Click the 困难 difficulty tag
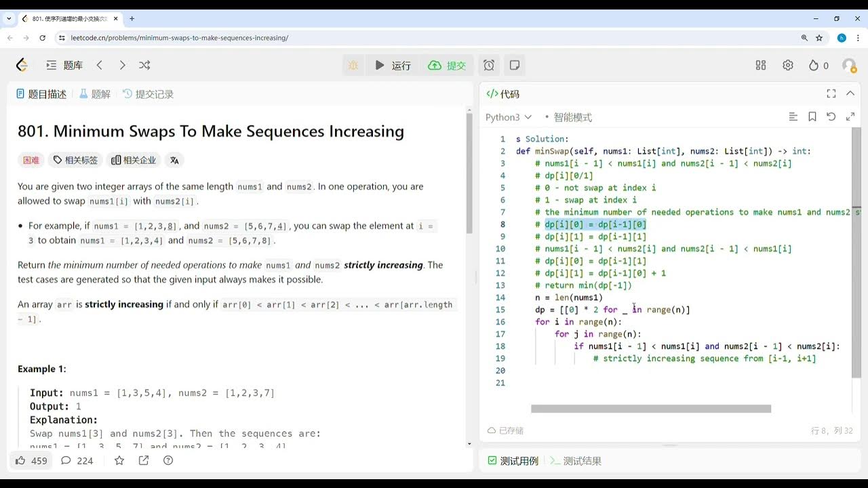The width and height of the screenshot is (868, 488). point(31,160)
